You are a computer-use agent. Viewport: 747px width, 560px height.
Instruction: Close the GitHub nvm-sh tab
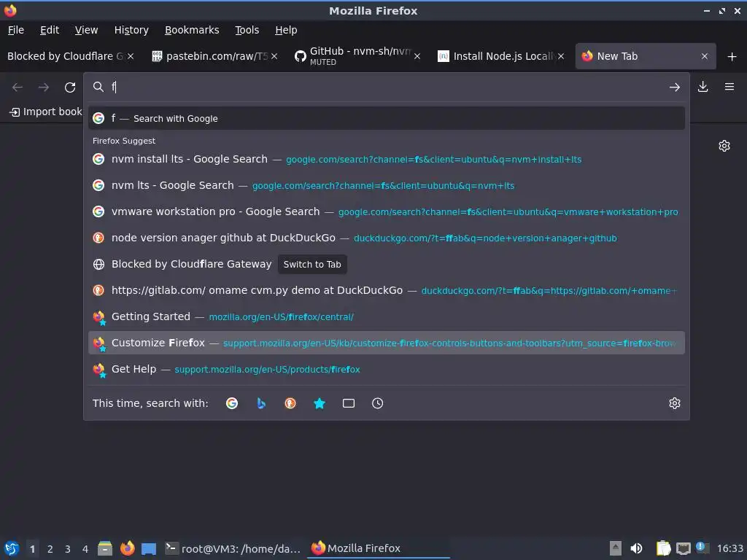pos(417,56)
